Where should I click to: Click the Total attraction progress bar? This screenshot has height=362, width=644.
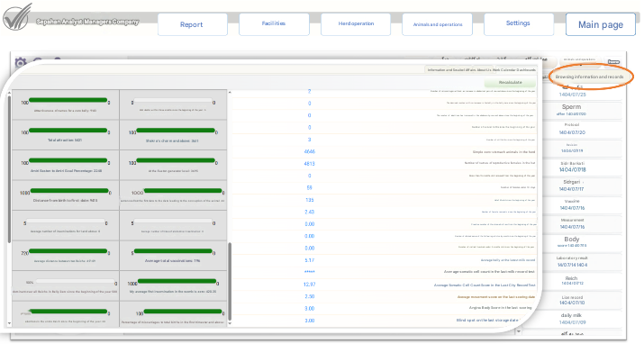tap(68, 131)
